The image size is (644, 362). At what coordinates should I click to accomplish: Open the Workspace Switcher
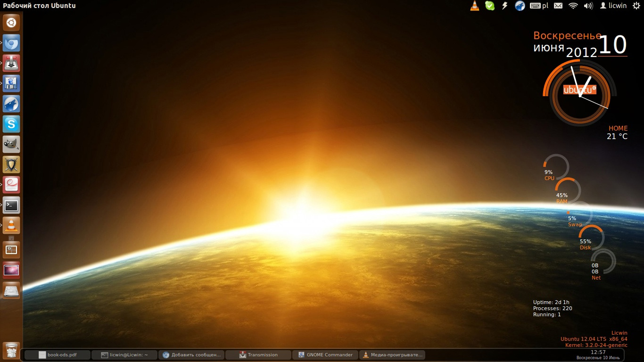11,250
